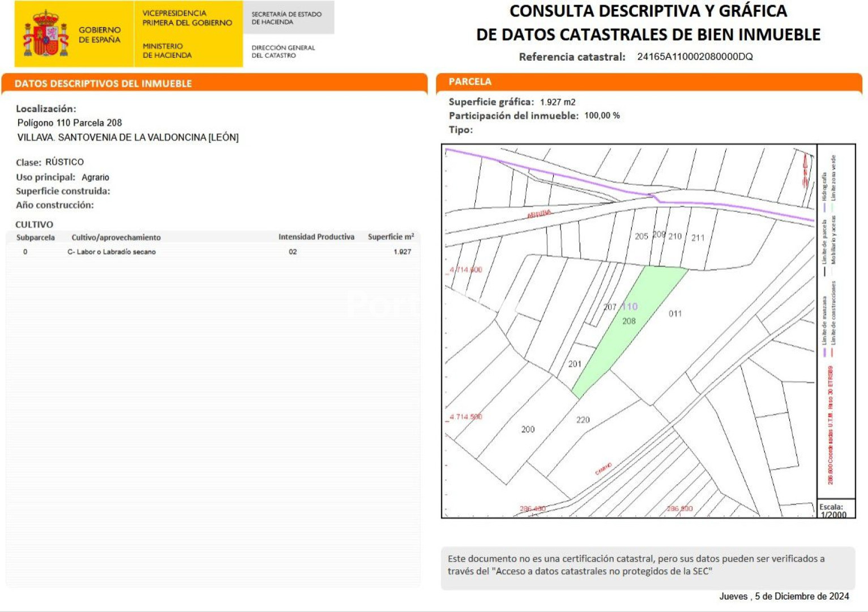Click the red north arrow on the map
Viewport: 868px width, 612px height.
805,171
